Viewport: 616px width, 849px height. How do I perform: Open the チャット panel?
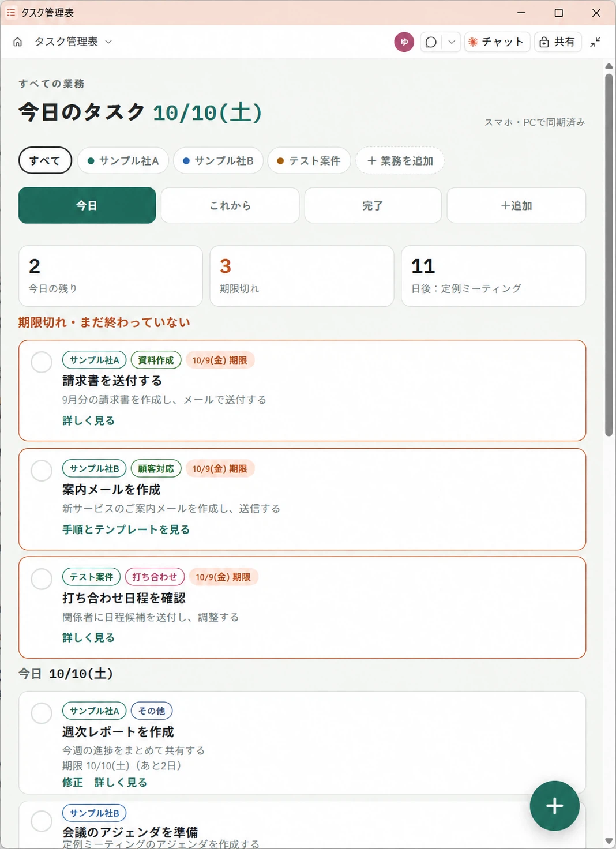tap(497, 42)
